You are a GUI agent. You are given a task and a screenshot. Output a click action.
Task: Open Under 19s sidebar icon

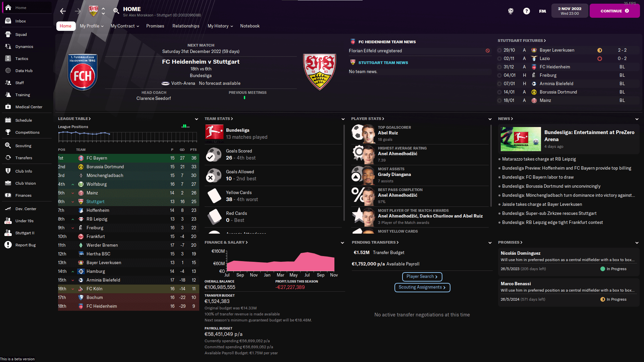pos(8,221)
